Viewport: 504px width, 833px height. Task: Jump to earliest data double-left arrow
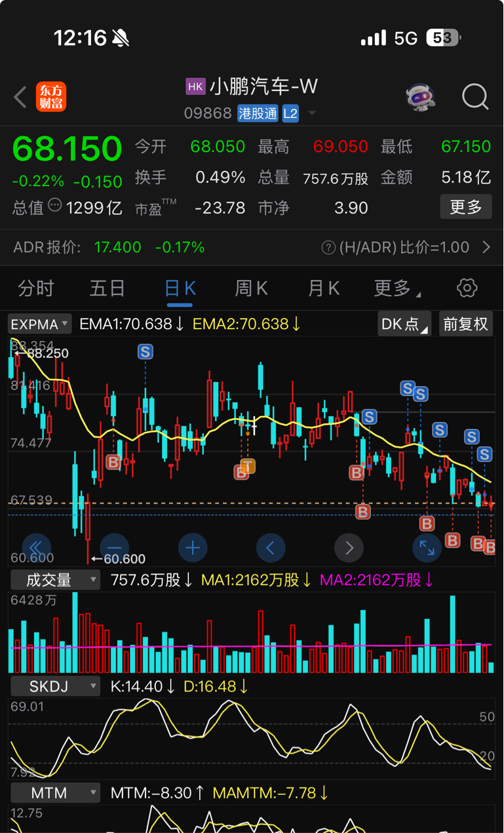(x=37, y=547)
